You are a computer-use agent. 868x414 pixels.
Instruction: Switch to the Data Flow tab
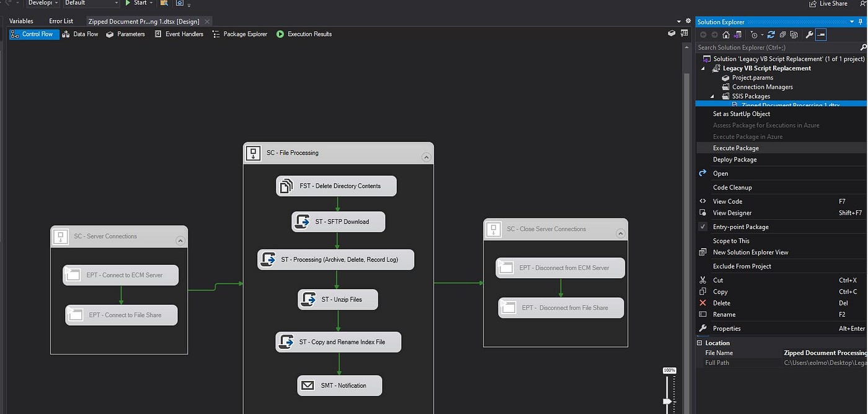point(80,34)
